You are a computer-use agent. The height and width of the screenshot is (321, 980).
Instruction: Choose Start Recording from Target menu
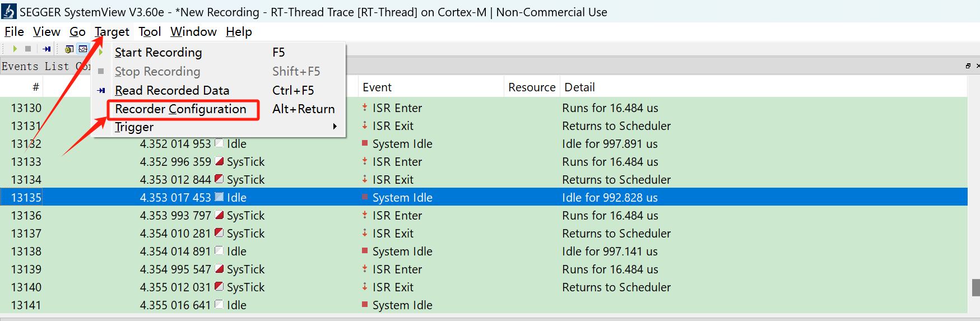click(x=159, y=53)
